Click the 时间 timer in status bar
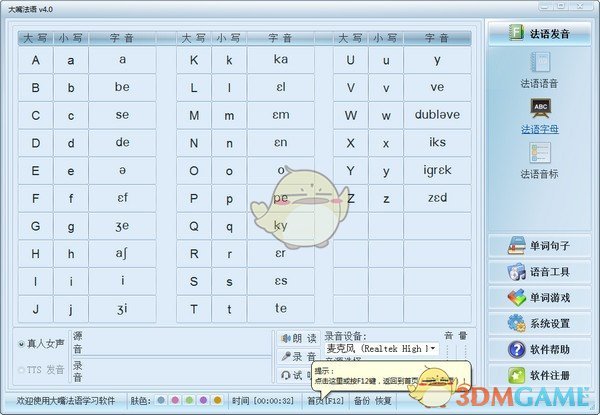600x415 pixels. (263, 400)
